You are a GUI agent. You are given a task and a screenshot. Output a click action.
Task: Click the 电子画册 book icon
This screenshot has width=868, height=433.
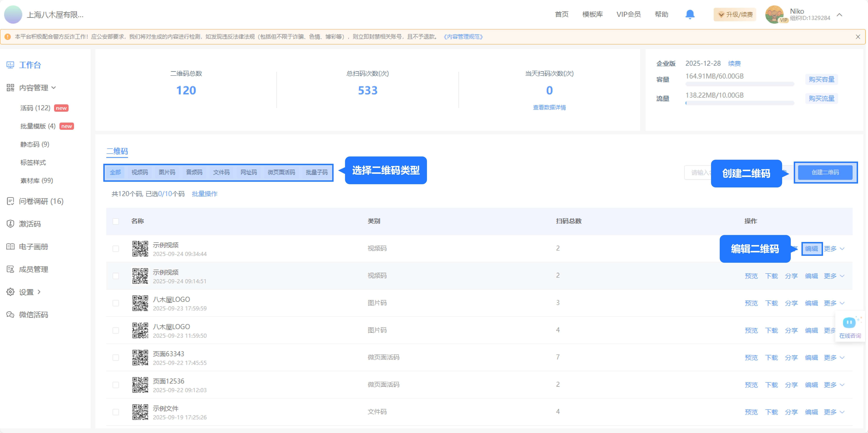tap(10, 246)
